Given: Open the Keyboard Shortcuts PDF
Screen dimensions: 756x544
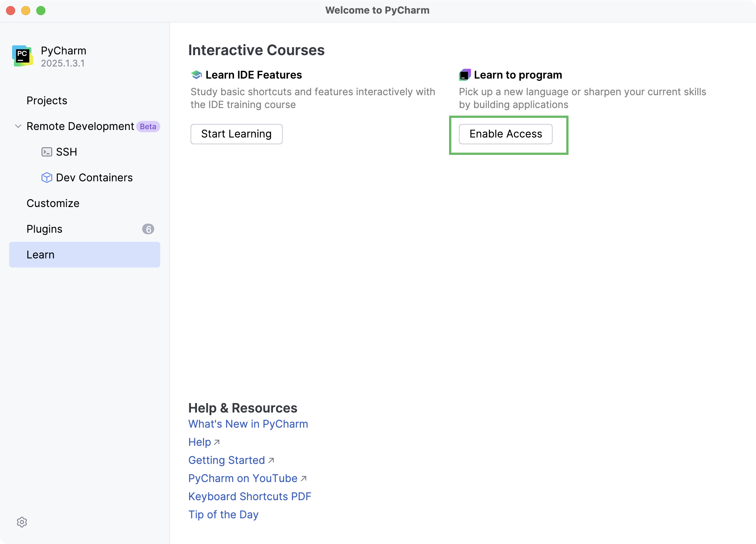Looking at the screenshot, I should point(249,496).
